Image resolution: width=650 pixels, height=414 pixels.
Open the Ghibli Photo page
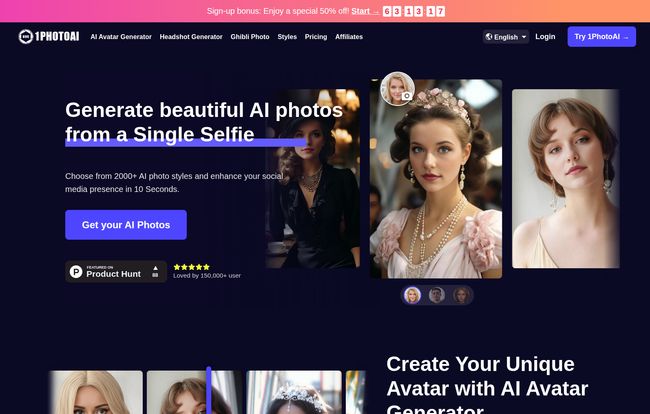(x=249, y=37)
